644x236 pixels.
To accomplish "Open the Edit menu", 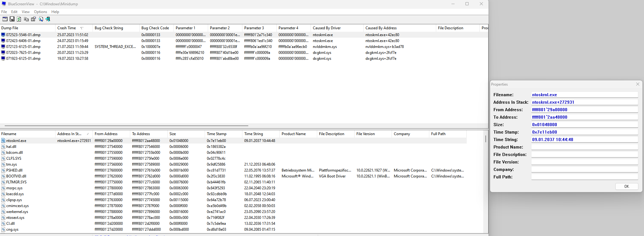I will point(14,12).
